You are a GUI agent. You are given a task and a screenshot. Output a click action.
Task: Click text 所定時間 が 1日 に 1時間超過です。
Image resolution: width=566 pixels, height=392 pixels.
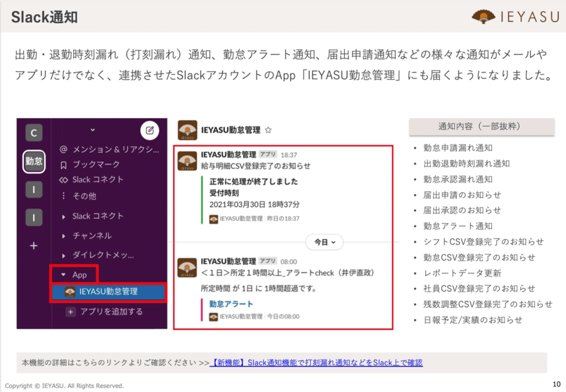tap(259, 289)
